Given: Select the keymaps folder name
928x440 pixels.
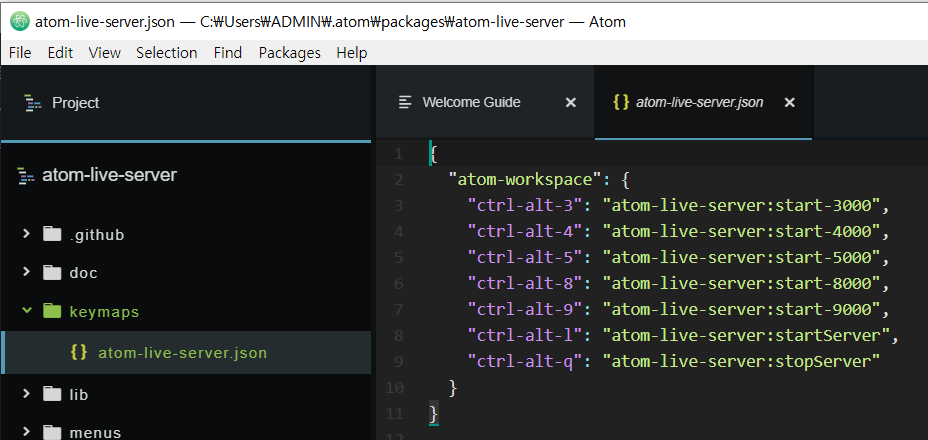Looking at the screenshot, I should click(104, 311).
